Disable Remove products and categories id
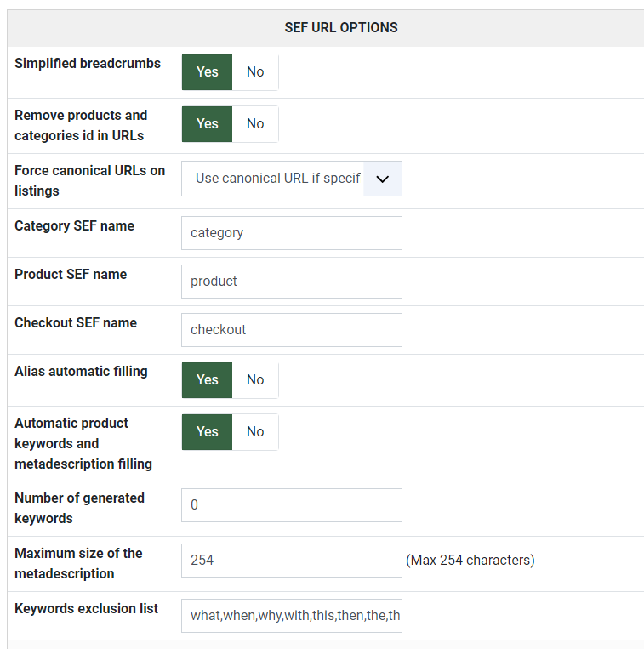 coord(255,124)
